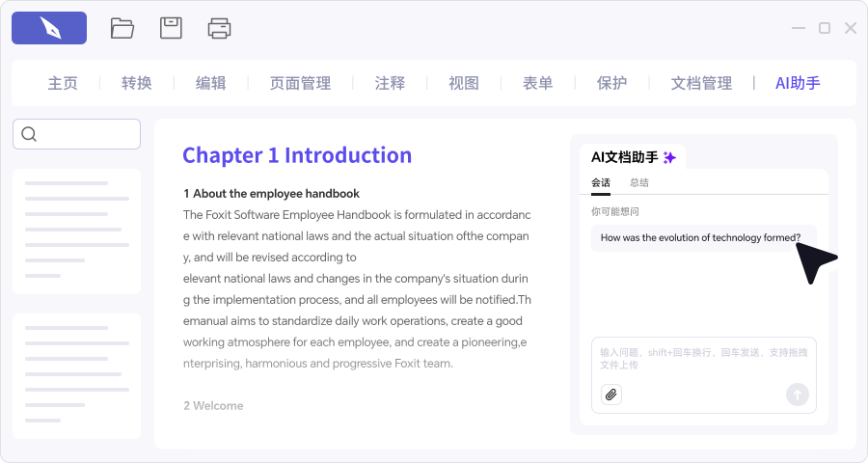This screenshot has width=868, height=463.
Task: Click the suggested question about technology evolution
Action: 704,238
